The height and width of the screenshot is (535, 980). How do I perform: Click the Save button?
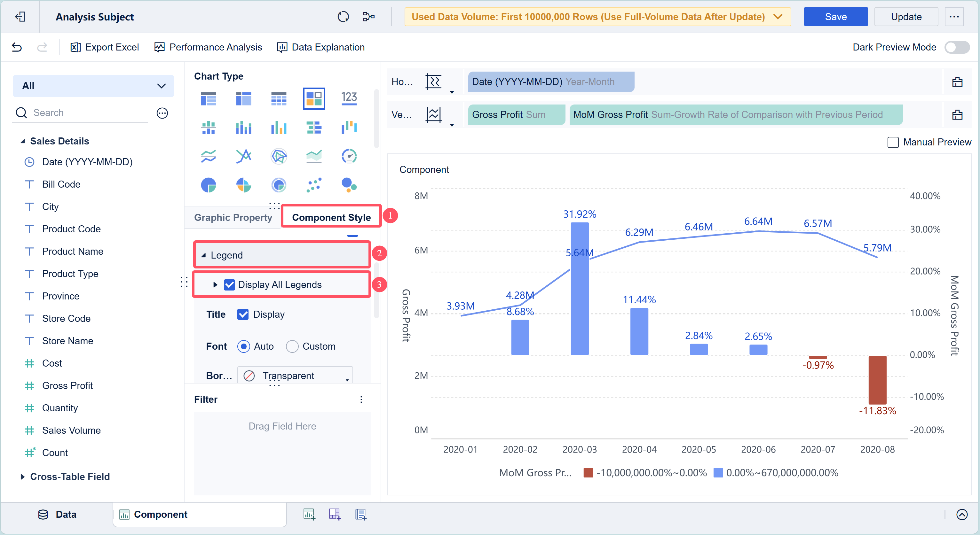[x=835, y=17]
